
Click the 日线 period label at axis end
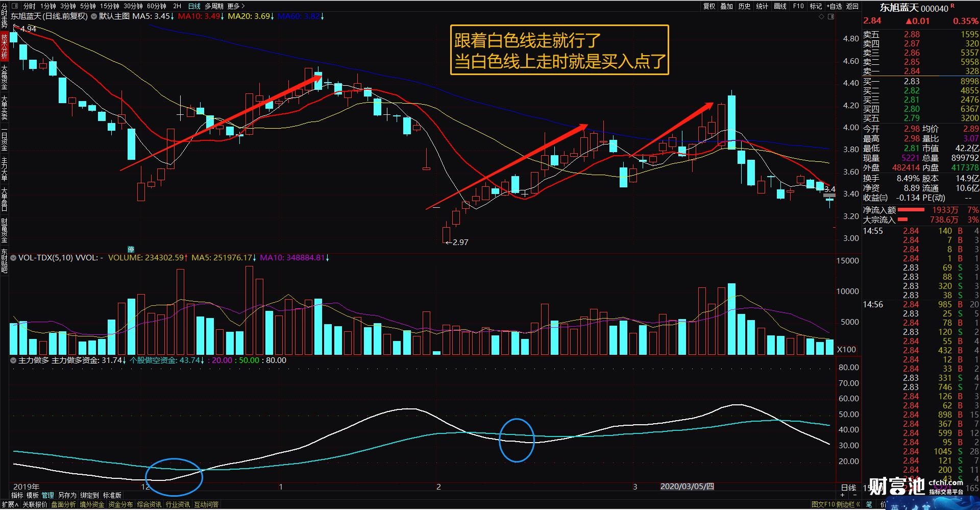(x=848, y=487)
